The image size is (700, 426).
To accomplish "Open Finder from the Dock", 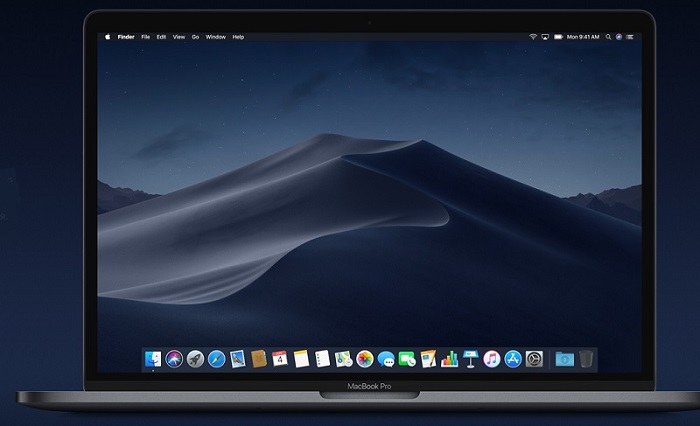I will pyautogui.click(x=153, y=359).
